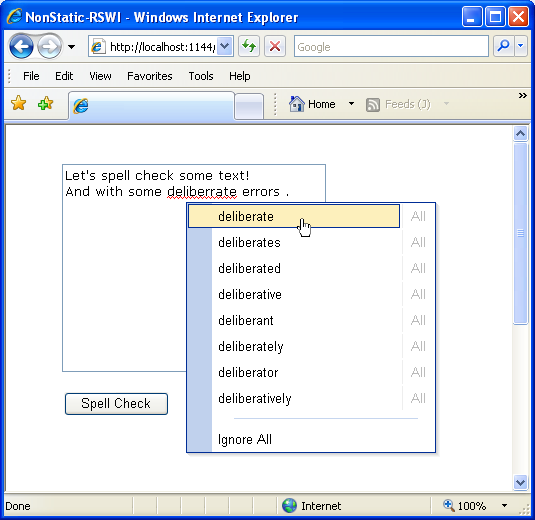Open Favorites Center star icon
Image resolution: width=535 pixels, height=520 pixels.
18,103
